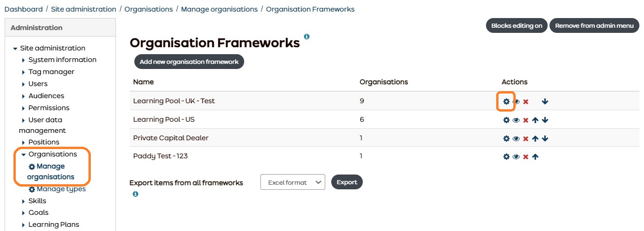This screenshot has height=231, width=644.
Task: Click the Blocks editing on button
Action: [517, 25]
